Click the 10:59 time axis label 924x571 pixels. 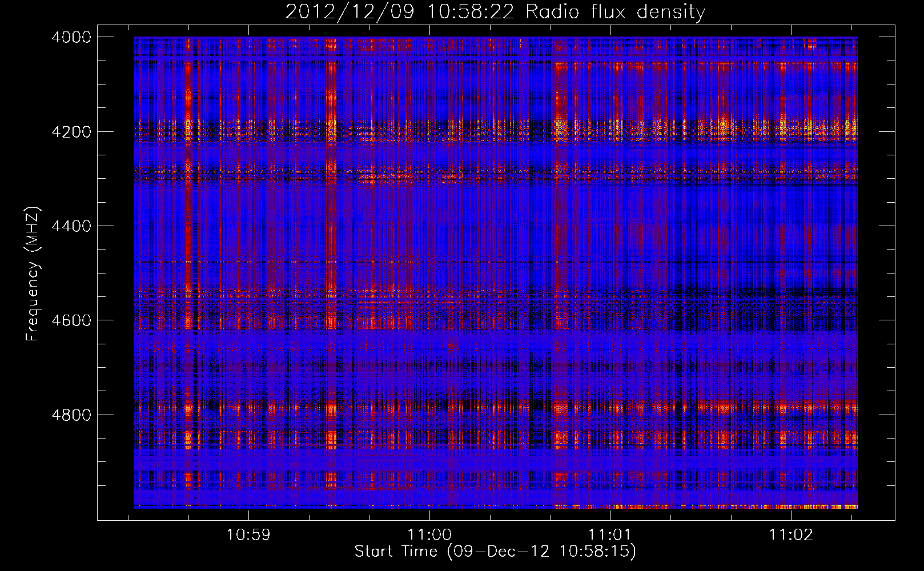tap(248, 535)
